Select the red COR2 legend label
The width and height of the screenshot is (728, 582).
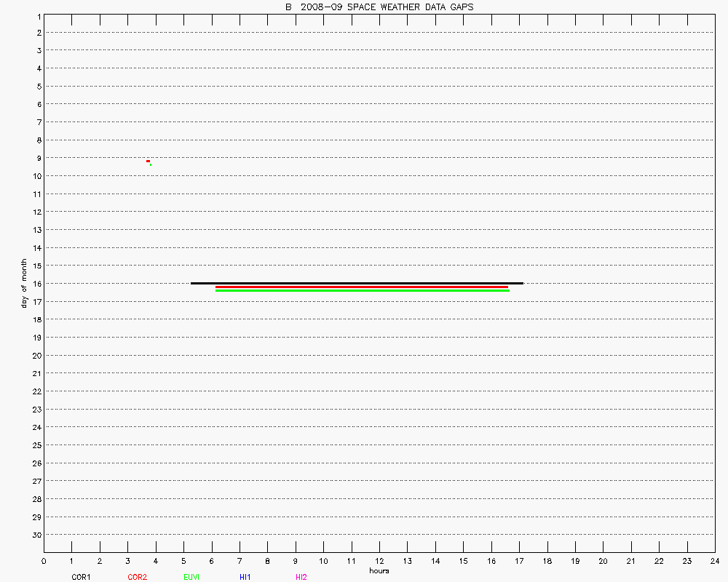click(137, 577)
